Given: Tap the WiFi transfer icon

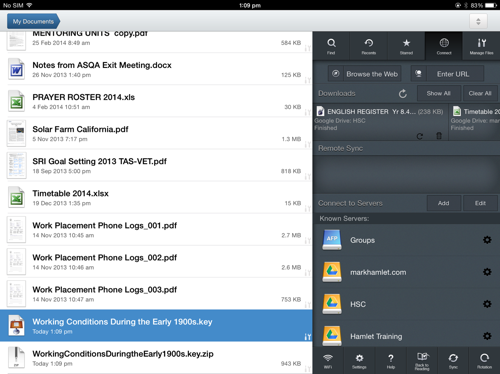Looking at the screenshot, I should pos(328,361).
